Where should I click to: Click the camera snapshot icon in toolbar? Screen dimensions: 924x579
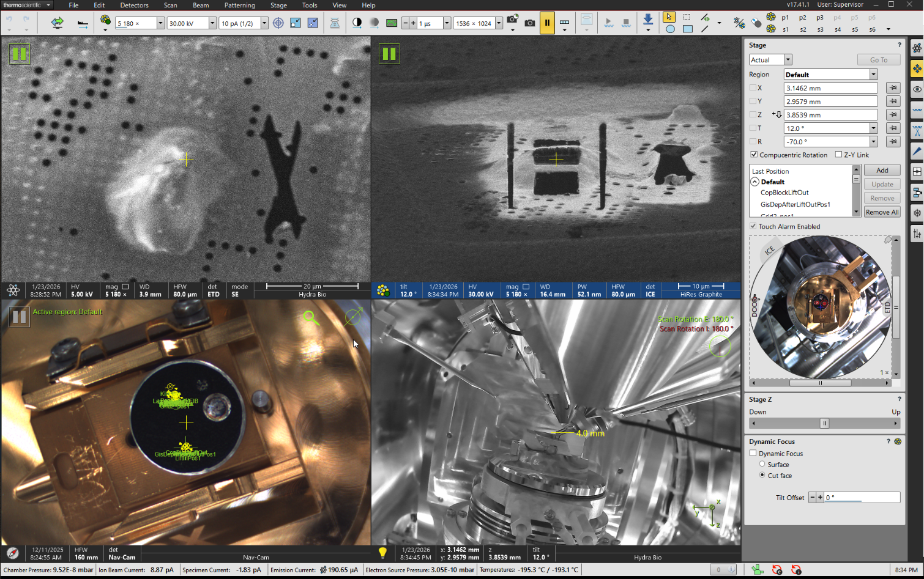530,23
